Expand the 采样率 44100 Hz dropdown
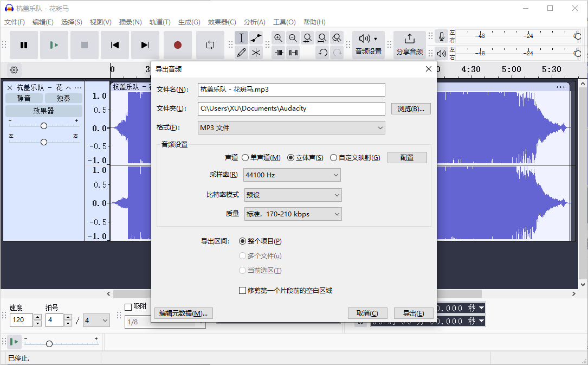 click(x=292, y=175)
